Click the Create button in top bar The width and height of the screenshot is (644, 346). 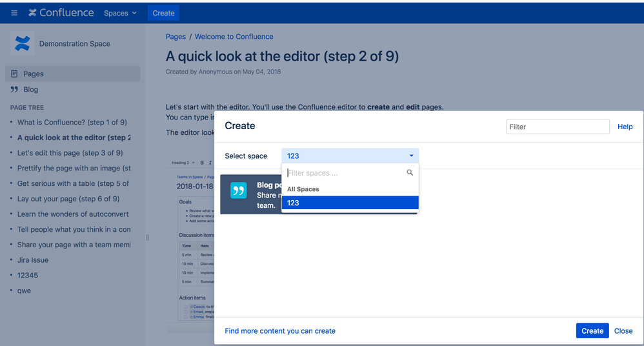tap(163, 13)
